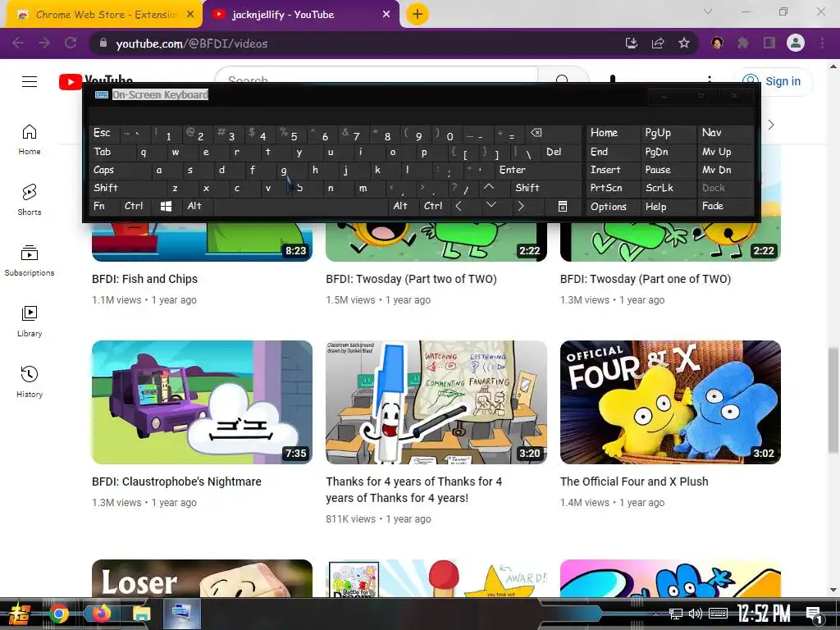Viewport: 840px width, 630px height.
Task: Open BFDI: Fish and Chips video title
Action: (x=144, y=279)
